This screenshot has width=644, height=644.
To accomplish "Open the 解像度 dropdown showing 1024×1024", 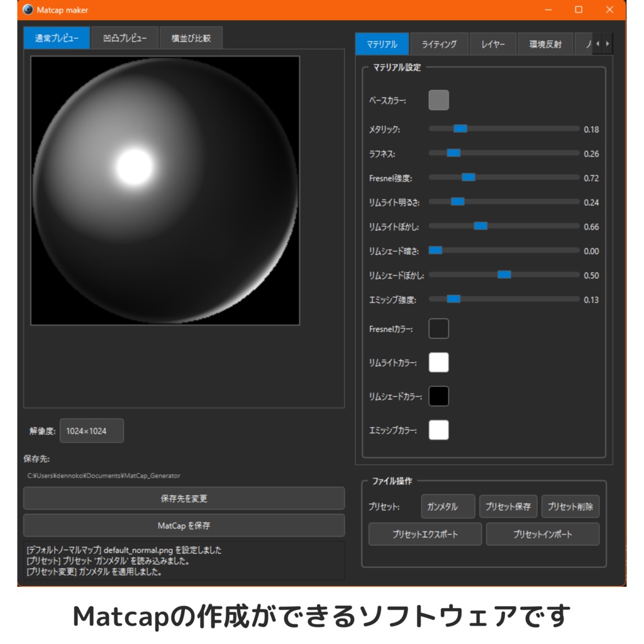I will [91, 430].
